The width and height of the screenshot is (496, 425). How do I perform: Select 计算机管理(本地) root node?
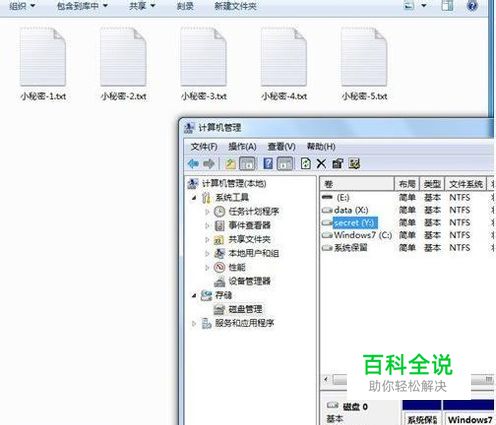(233, 183)
